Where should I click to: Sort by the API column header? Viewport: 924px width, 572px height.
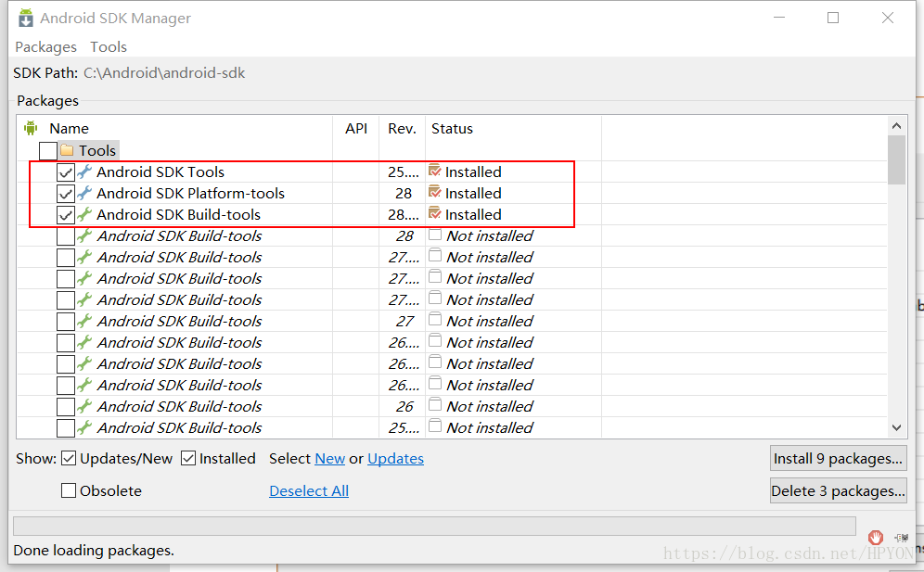pyautogui.click(x=356, y=129)
